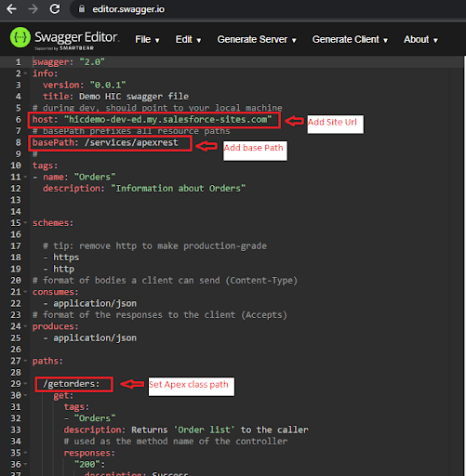
Task: Click the consumes: key
Action: [56, 292]
